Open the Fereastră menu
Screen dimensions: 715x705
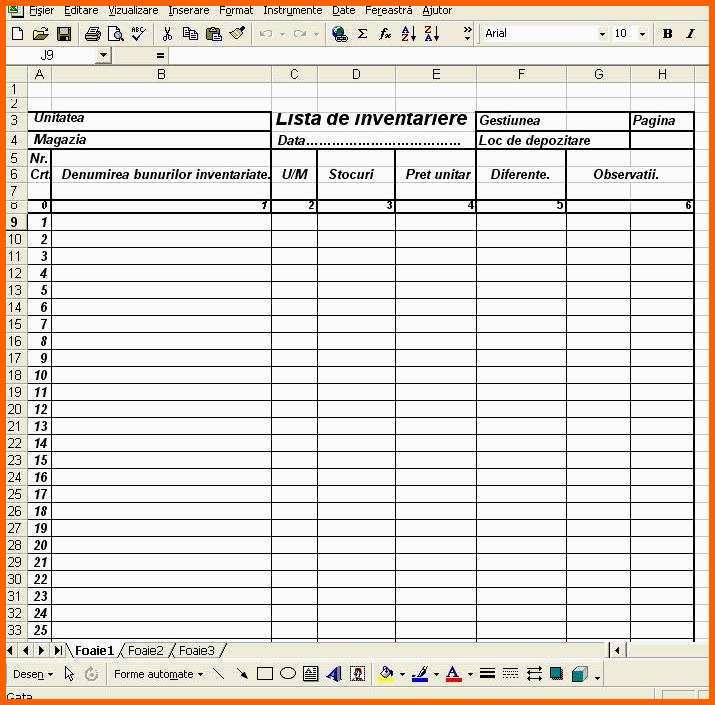[389, 10]
